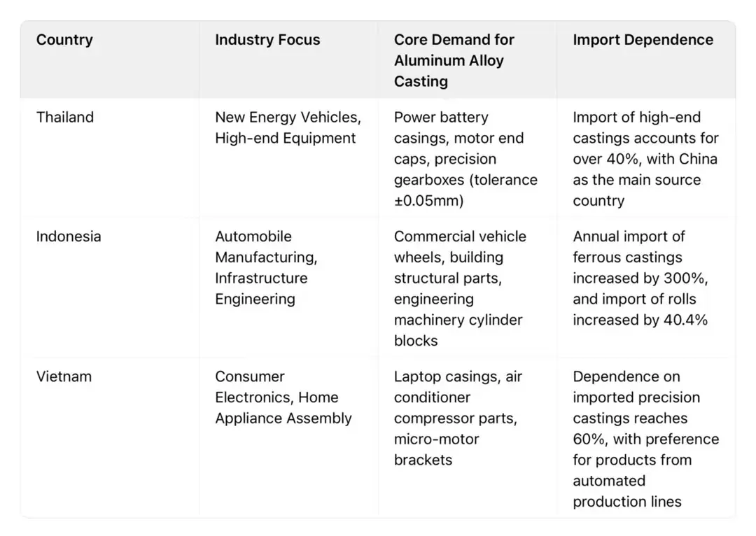The image size is (756, 536).
Task: Click the Core Demand for Aluminum Alloy Casting header
Action: (454, 60)
